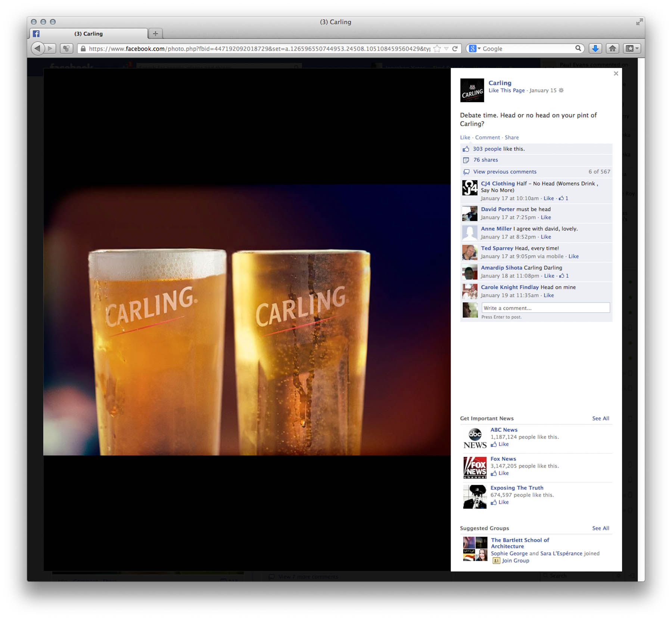Like Carole Knight Findlay's comment

[548, 295]
